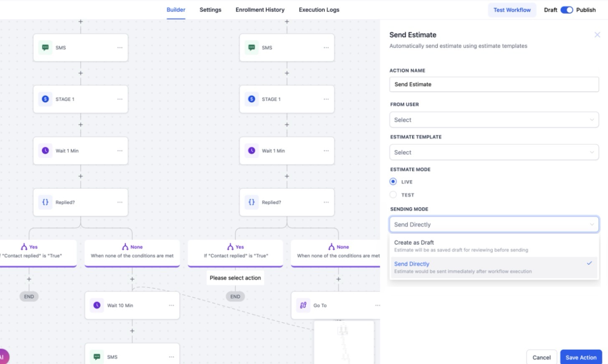Close the Send Estimate panel
Screen dimensions: 608x364
point(597,35)
